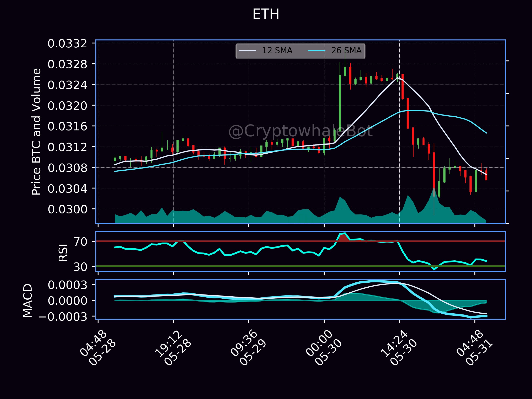Screen dimensions: 532x399
Task: Click the MACD 0.0000 axis label
Action: [67, 301]
